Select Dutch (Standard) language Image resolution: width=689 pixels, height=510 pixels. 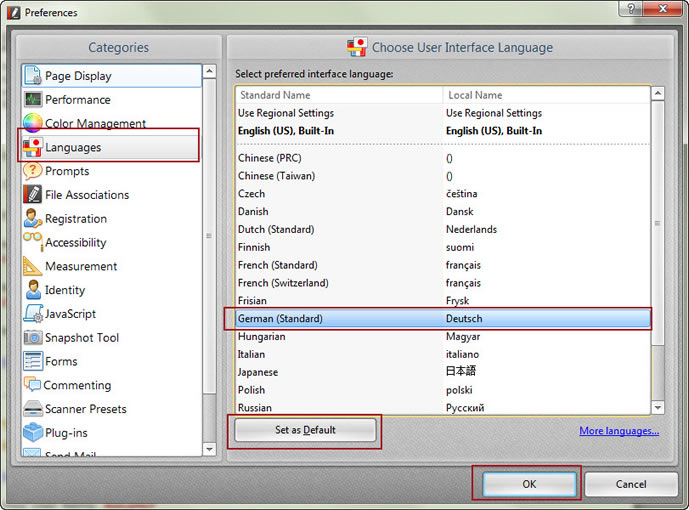(x=443, y=229)
